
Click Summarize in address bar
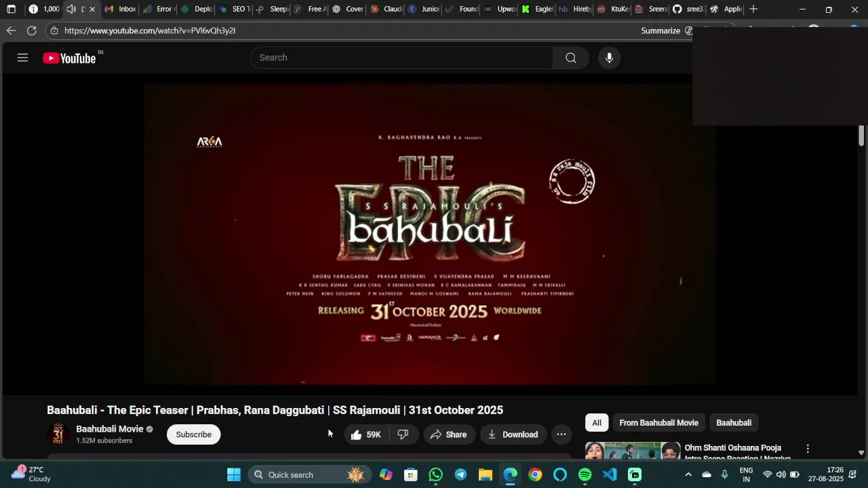(660, 30)
